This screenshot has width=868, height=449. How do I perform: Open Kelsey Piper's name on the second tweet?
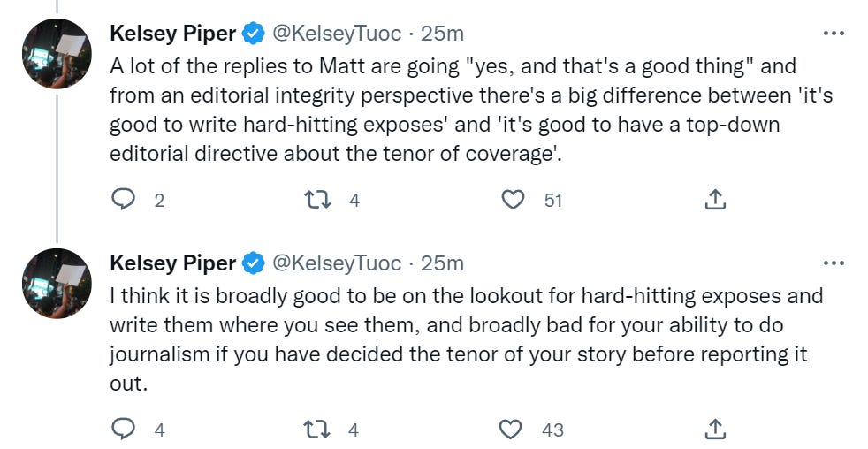point(172,263)
